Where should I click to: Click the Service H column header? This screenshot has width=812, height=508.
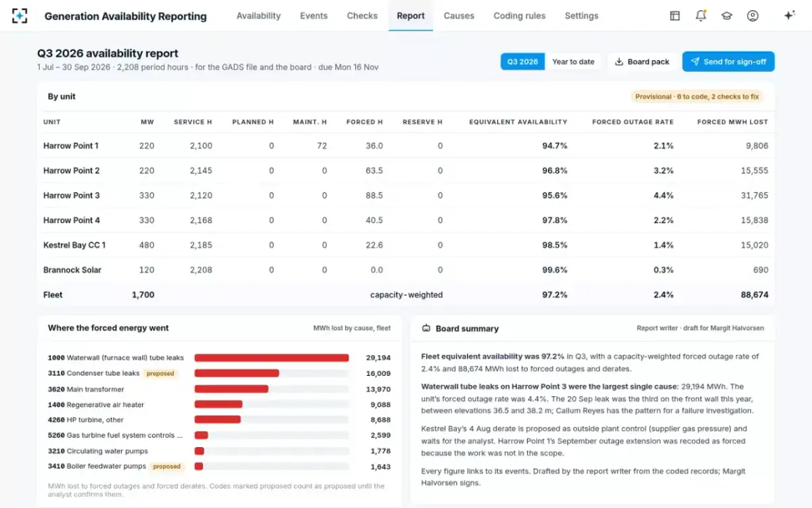[193, 122]
